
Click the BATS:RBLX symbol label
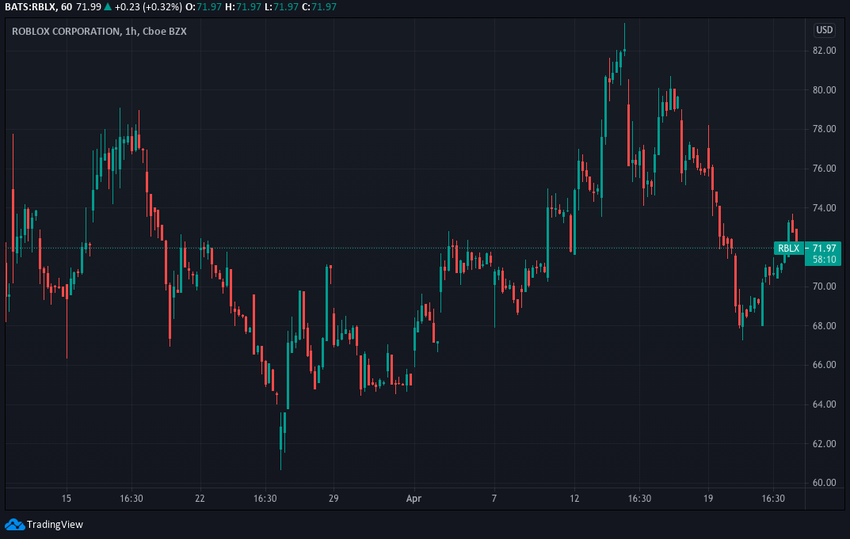coord(28,8)
